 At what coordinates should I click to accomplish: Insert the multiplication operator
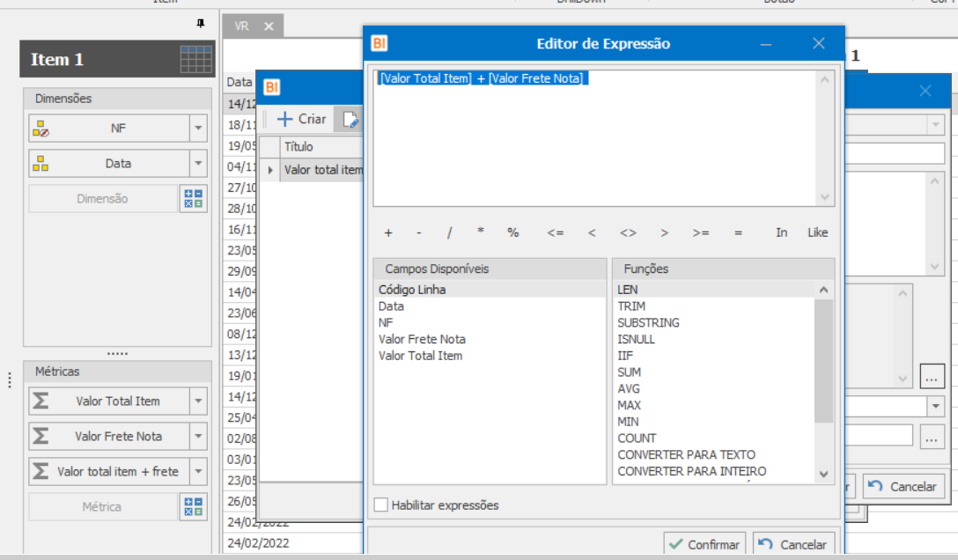(481, 232)
